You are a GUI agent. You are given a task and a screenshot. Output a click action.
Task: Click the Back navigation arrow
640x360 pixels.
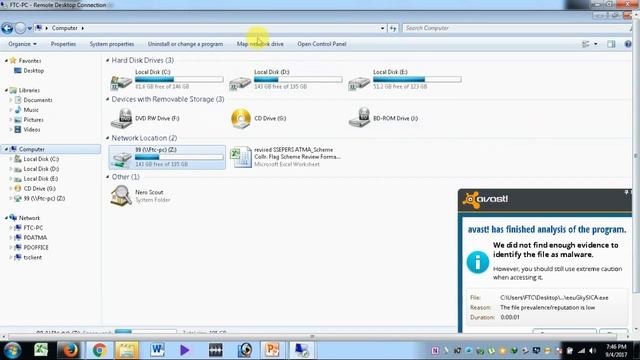[7, 28]
